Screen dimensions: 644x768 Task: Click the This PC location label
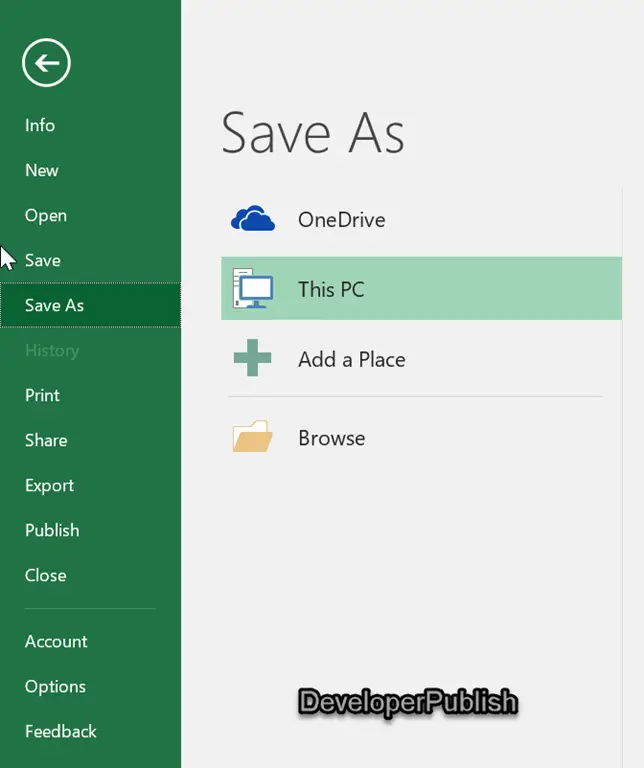coord(332,289)
